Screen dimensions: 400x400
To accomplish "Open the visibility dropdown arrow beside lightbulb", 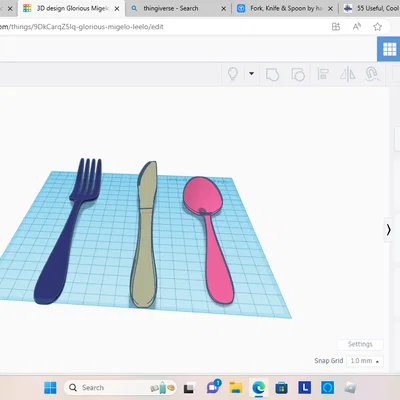I will coord(252,73).
